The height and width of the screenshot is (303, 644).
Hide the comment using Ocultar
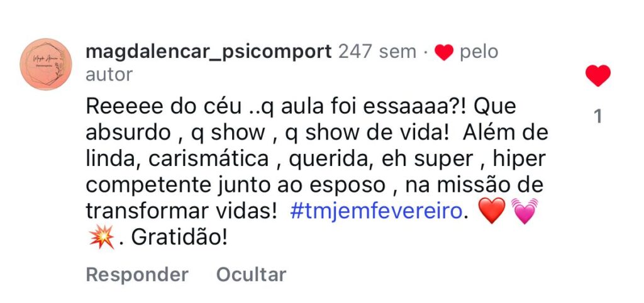pyautogui.click(x=251, y=275)
